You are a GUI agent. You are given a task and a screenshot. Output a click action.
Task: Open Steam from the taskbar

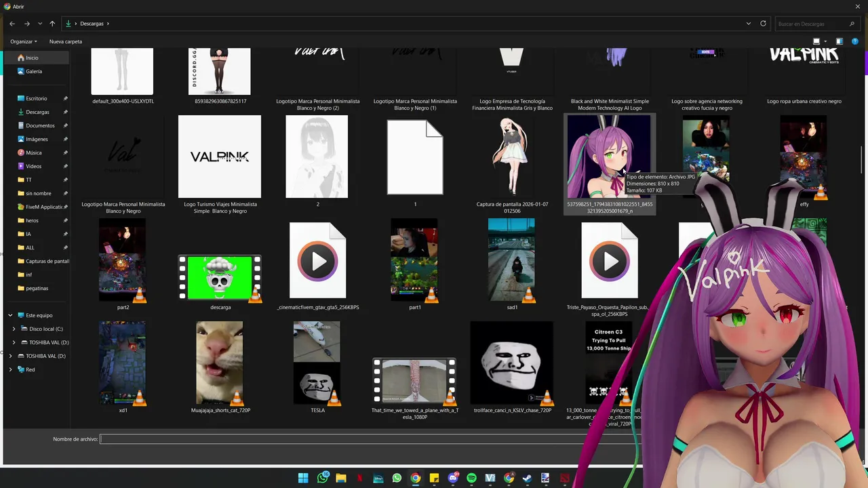click(x=527, y=478)
